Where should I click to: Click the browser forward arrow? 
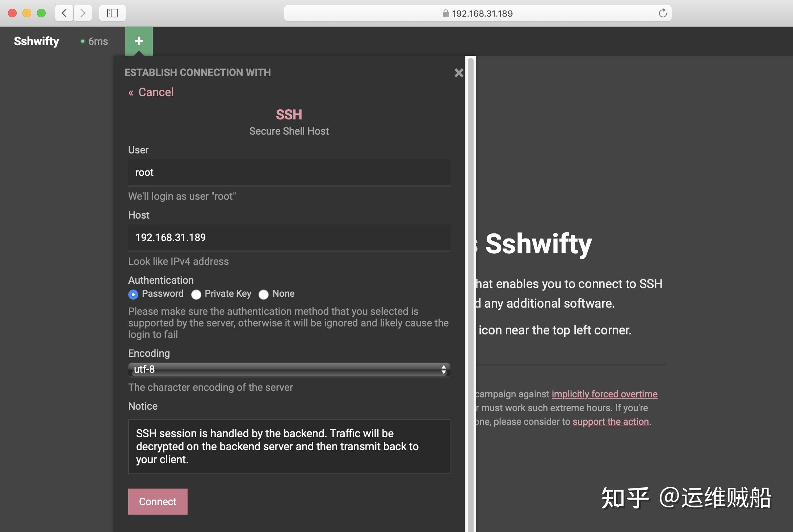pyautogui.click(x=83, y=13)
